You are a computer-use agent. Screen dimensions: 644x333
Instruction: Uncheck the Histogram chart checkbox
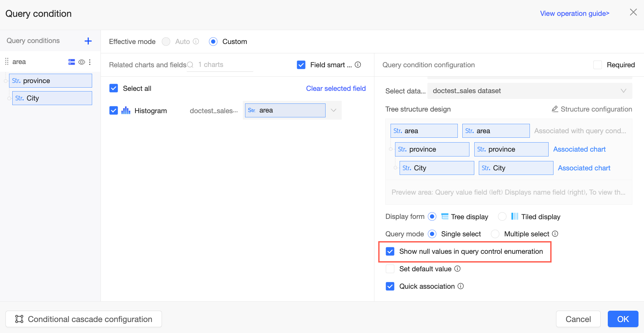pyautogui.click(x=113, y=111)
